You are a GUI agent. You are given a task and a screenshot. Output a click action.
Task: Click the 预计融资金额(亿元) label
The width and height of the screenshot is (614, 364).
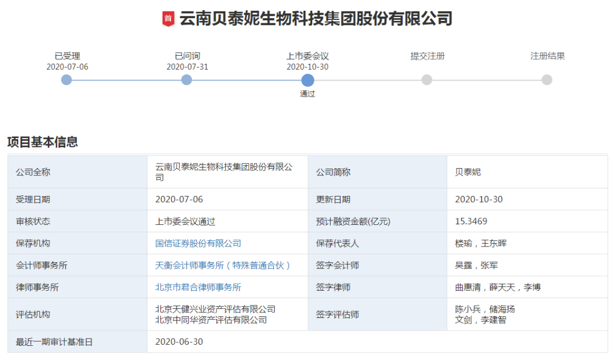point(353,221)
